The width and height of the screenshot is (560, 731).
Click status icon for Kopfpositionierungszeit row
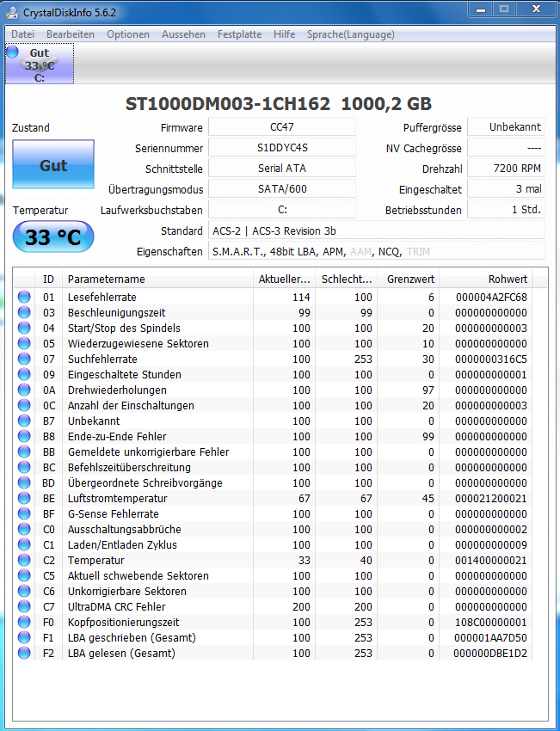(24, 622)
